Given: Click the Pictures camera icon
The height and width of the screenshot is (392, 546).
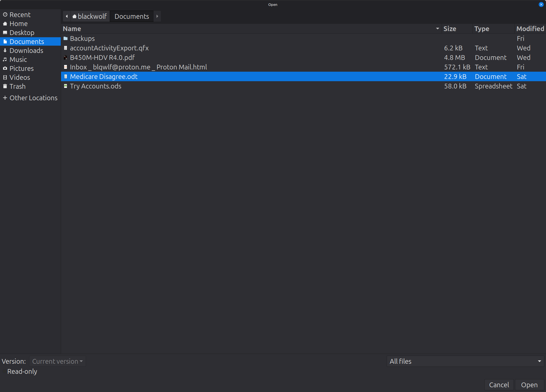Looking at the screenshot, I should pos(5,68).
